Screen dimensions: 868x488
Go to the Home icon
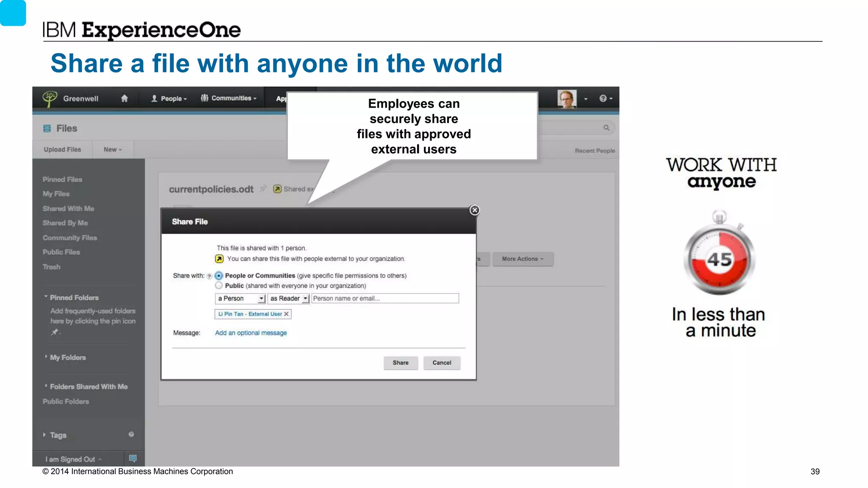pos(124,98)
